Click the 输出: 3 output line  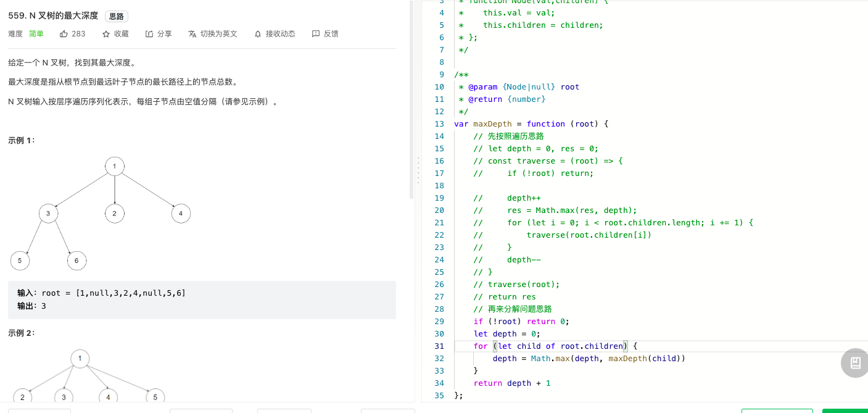[32, 306]
